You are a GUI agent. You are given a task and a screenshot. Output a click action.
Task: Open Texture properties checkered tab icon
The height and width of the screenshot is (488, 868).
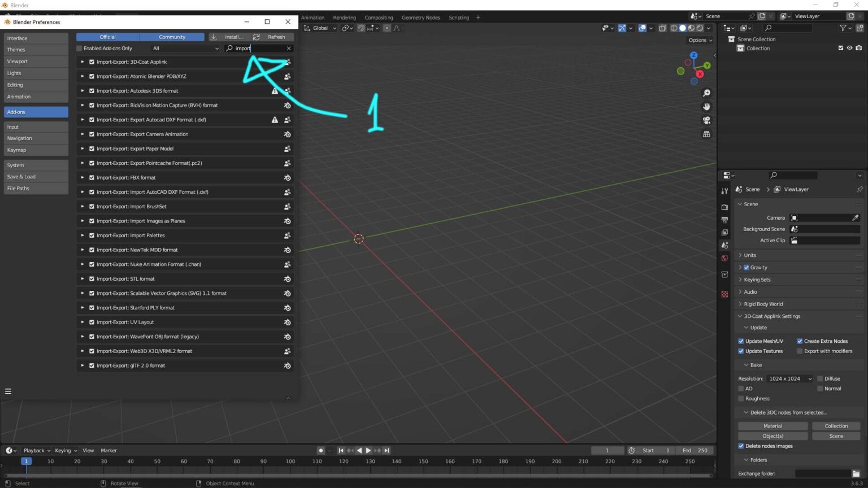coord(724,294)
